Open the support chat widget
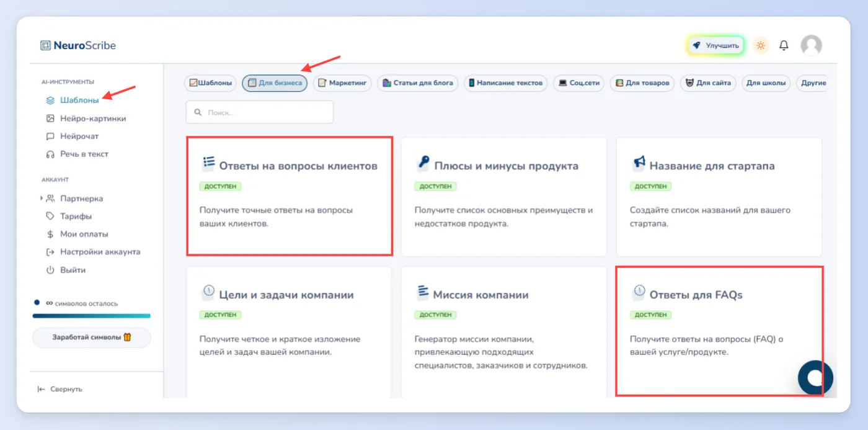 (815, 377)
